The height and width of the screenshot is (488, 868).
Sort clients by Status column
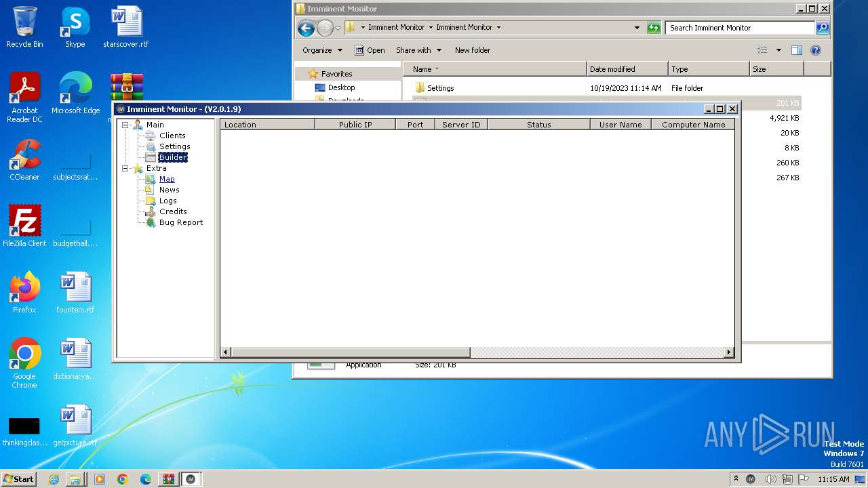539,125
